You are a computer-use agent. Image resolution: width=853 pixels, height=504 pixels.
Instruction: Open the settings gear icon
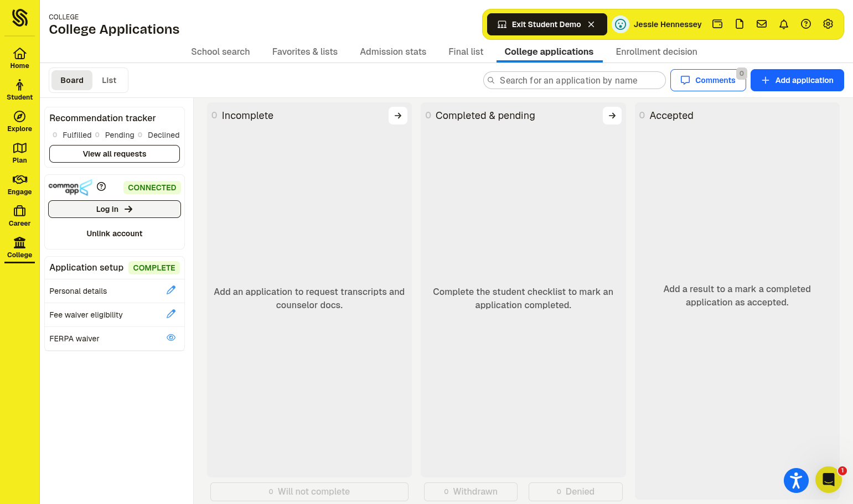(828, 24)
